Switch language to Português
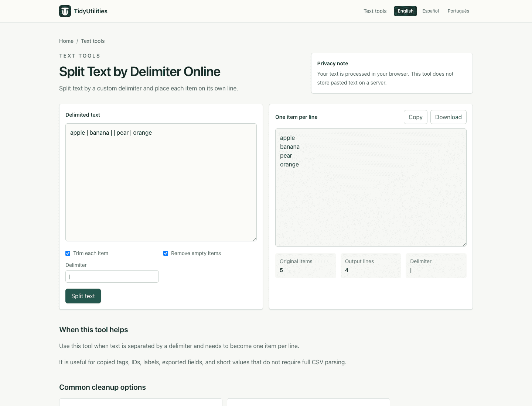This screenshot has width=532, height=406. click(458, 11)
